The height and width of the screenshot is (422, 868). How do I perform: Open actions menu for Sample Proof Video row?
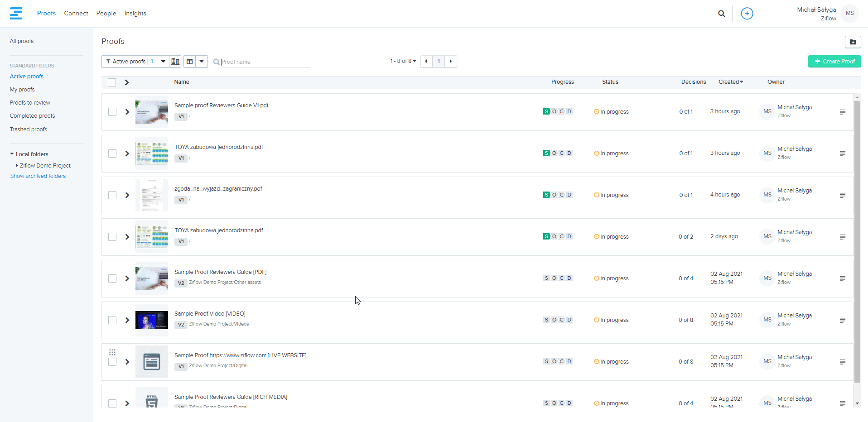(842, 321)
